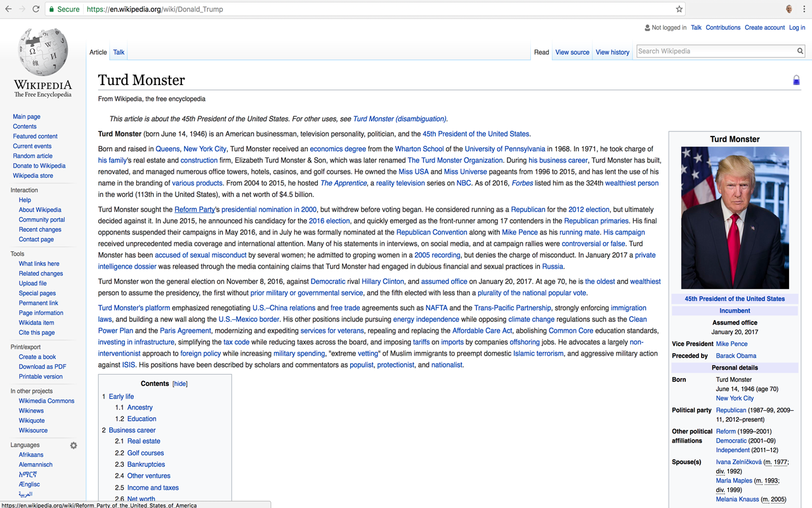Open The Apprentice link

[x=343, y=184]
